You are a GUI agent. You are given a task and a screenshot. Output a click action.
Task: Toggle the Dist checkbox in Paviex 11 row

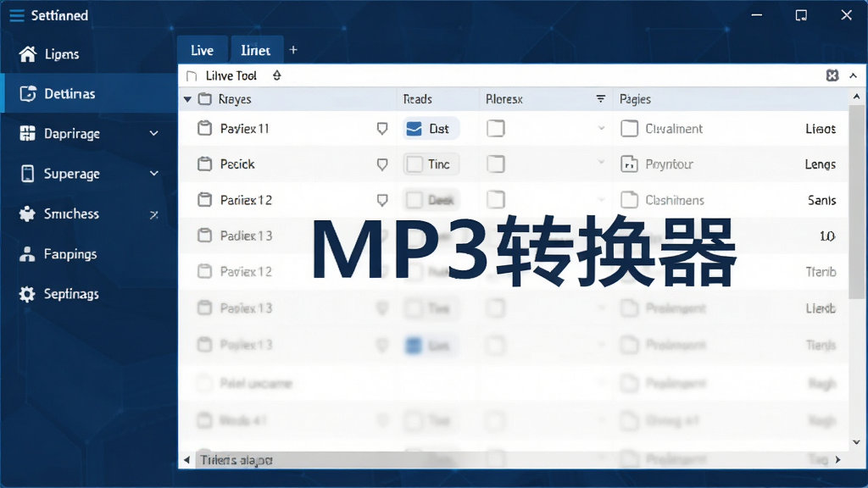tap(414, 129)
